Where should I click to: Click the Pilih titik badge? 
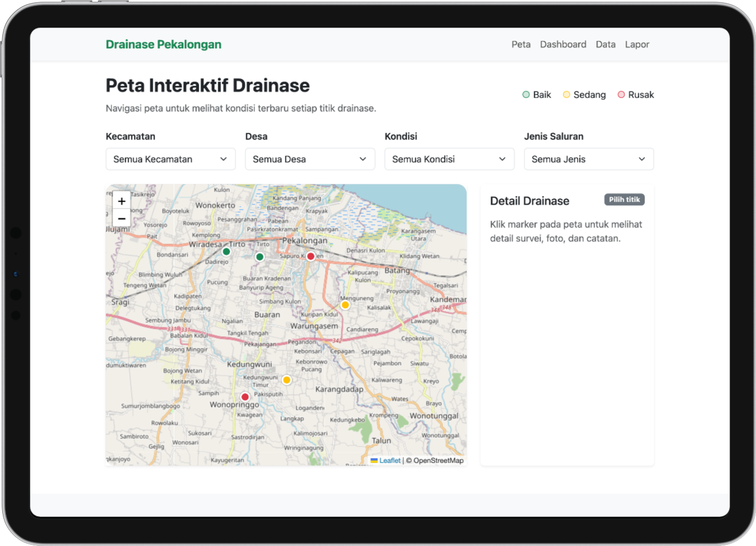[x=624, y=199]
